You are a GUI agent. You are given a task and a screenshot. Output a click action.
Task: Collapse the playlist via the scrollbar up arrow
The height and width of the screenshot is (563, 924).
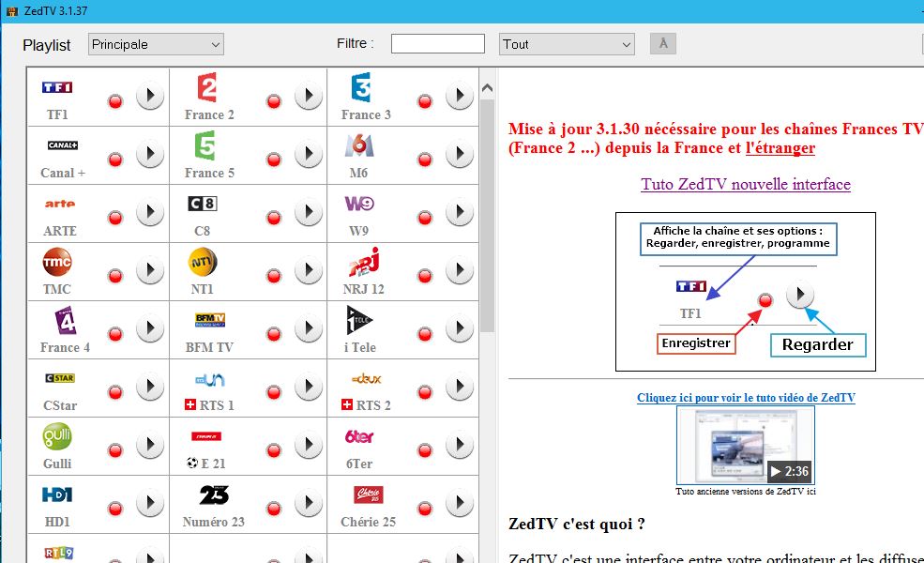tap(487, 85)
